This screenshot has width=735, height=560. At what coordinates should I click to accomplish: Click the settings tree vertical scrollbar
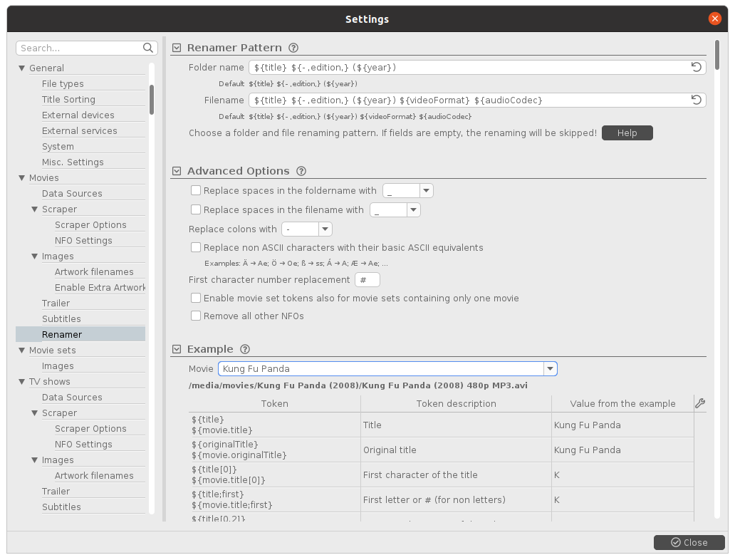[x=152, y=100]
